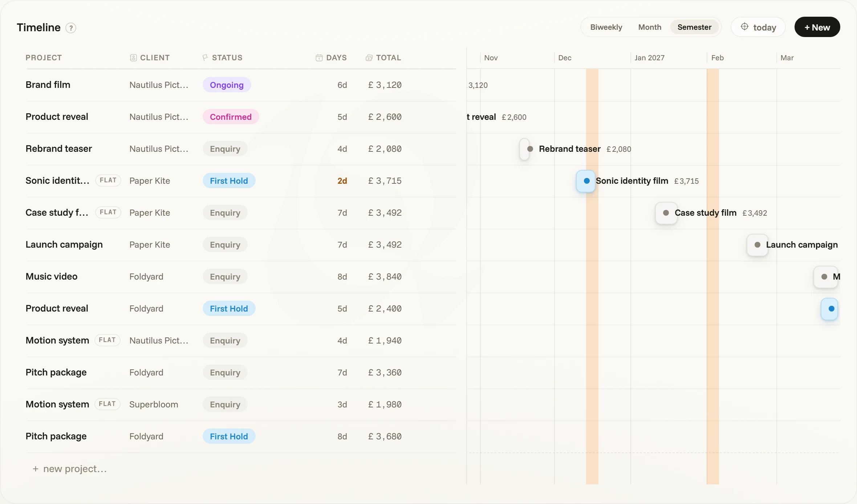Click the FLAT badge on Sonic identity row
Screen dimensions: 857x504
108,180
